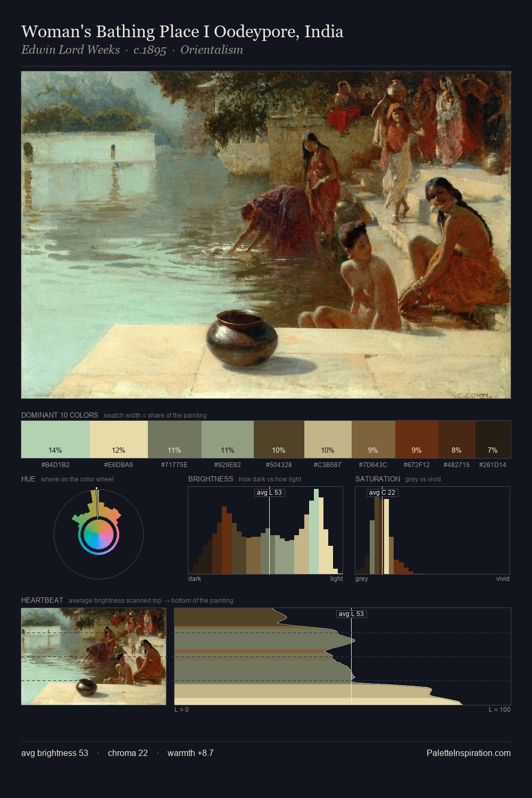Click the painting title heading

point(182,31)
